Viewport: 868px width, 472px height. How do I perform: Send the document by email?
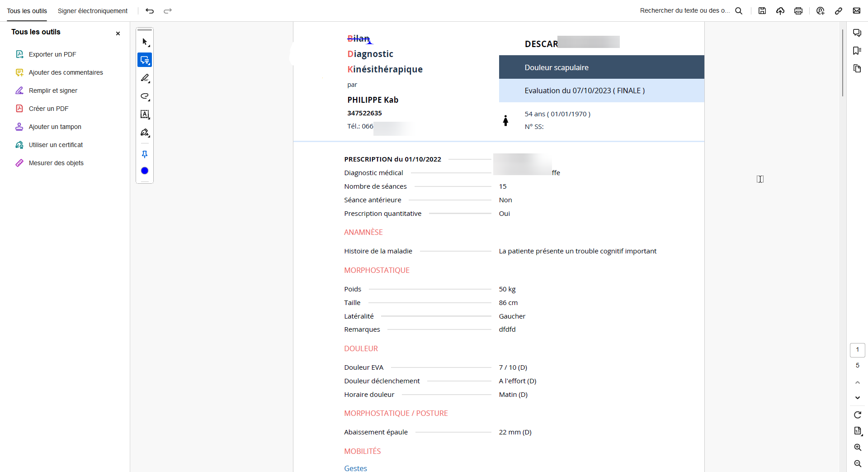pyautogui.click(x=857, y=11)
